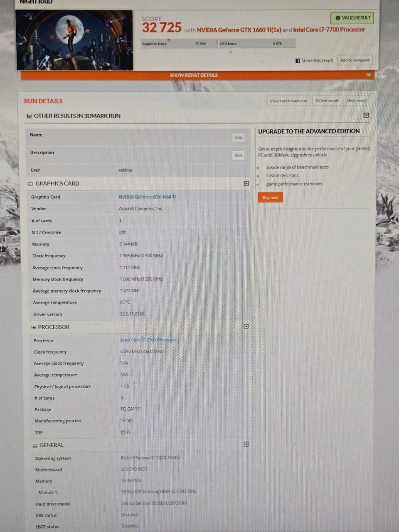Collapse the Processor section

point(246,327)
